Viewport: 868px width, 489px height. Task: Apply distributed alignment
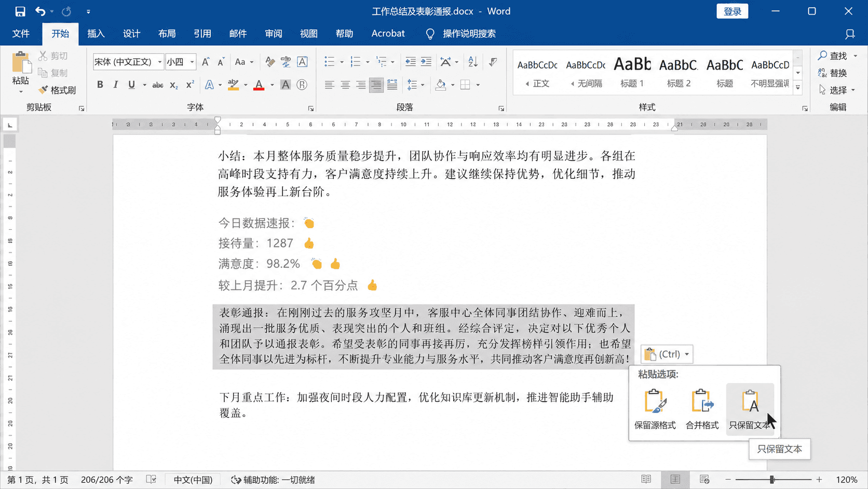click(x=392, y=85)
